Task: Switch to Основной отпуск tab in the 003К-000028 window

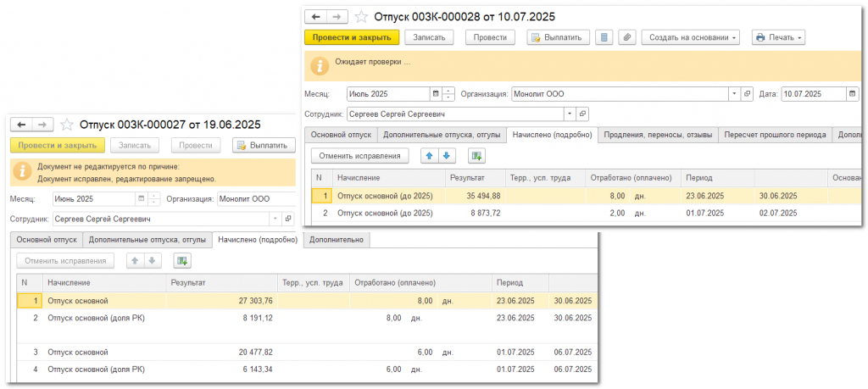Action: tap(341, 135)
